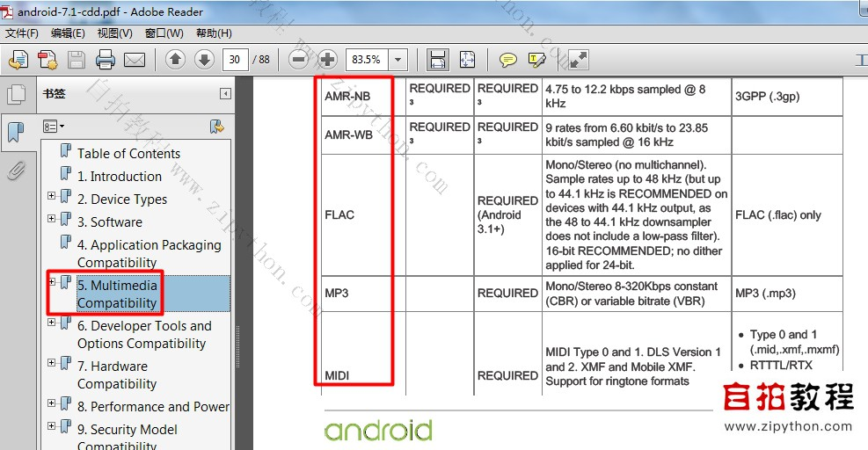This screenshot has width=868, height=450.
Task: Open Table of Contents bookmark
Action: (128, 153)
